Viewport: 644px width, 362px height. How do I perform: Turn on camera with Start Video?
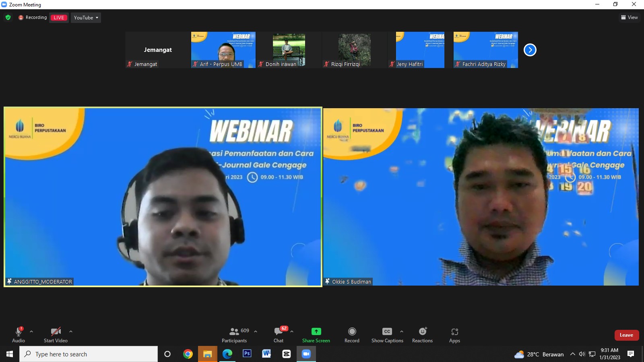[x=56, y=335]
